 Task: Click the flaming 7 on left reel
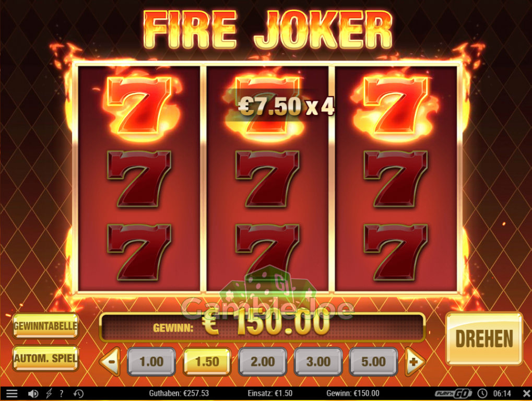[x=139, y=106]
